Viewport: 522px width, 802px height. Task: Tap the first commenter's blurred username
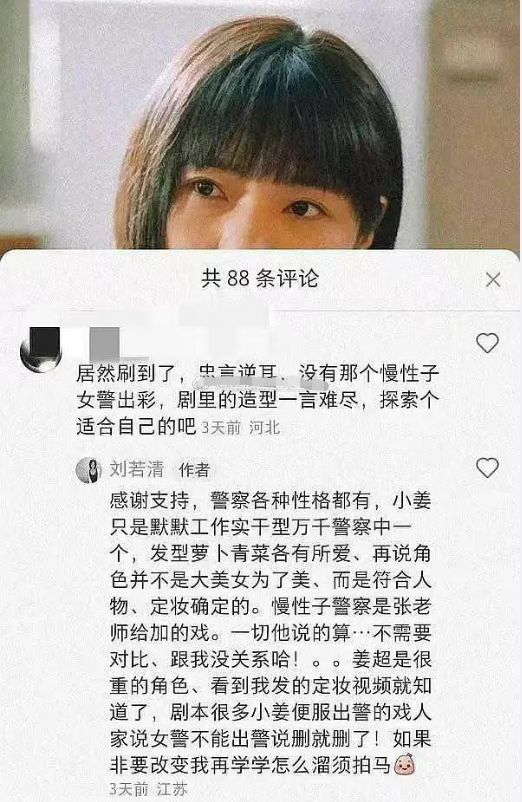[105, 343]
